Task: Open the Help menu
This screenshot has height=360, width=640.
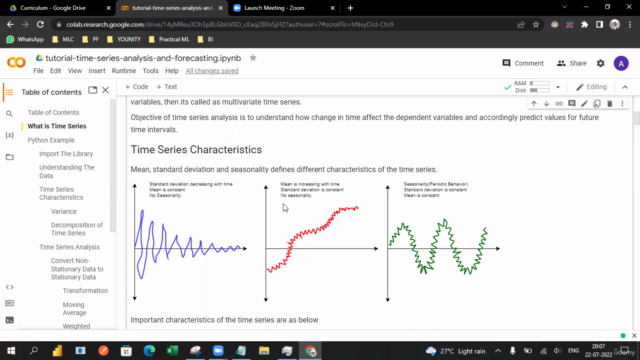Action: [172, 71]
